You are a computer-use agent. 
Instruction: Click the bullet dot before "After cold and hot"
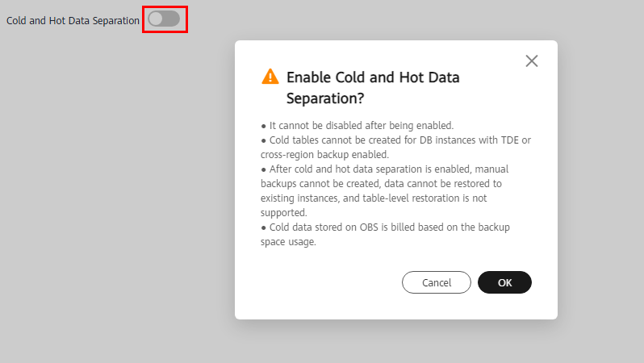264,169
